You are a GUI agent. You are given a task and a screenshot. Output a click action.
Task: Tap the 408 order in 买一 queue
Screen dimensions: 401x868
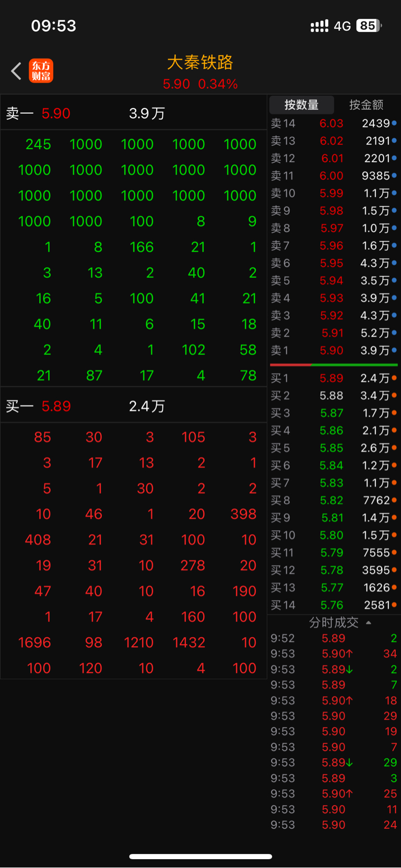(x=38, y=540)
